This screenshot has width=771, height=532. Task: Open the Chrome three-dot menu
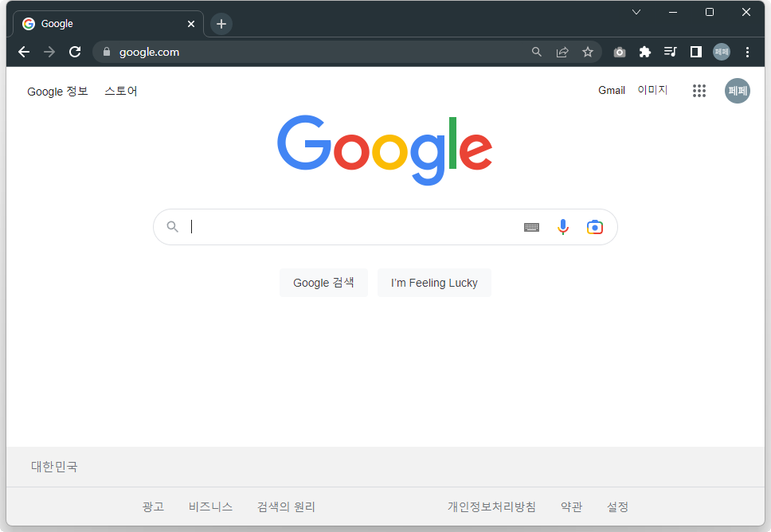[747, 52]
